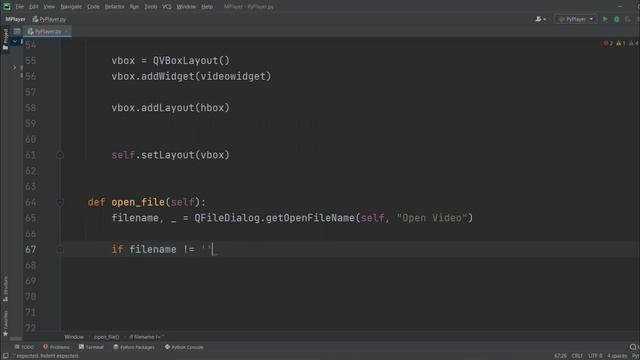Open the View menu
Image resolution: width=640 pixels, height=360 pixels.
pyautogui.click(x=49, y=7)
